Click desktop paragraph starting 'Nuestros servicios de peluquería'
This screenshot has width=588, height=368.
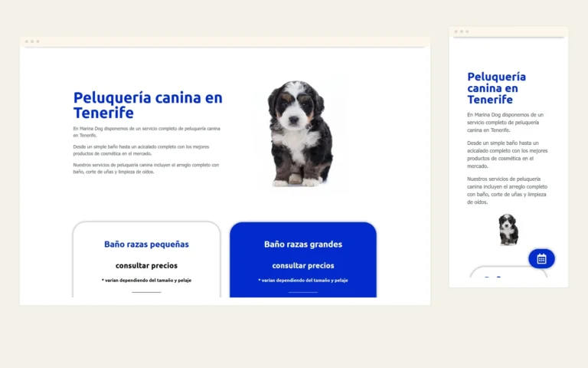click(146, 168)
